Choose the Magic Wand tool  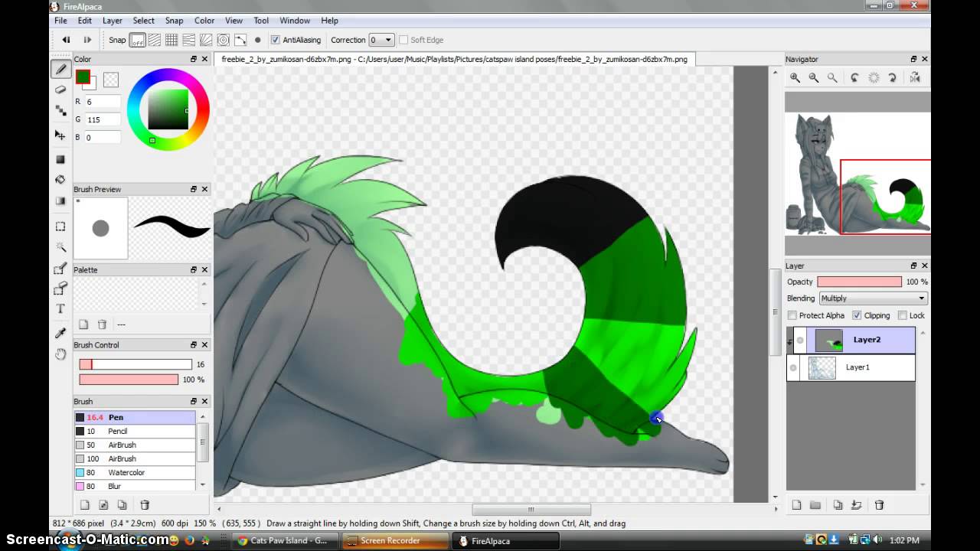tap(60, 247)
